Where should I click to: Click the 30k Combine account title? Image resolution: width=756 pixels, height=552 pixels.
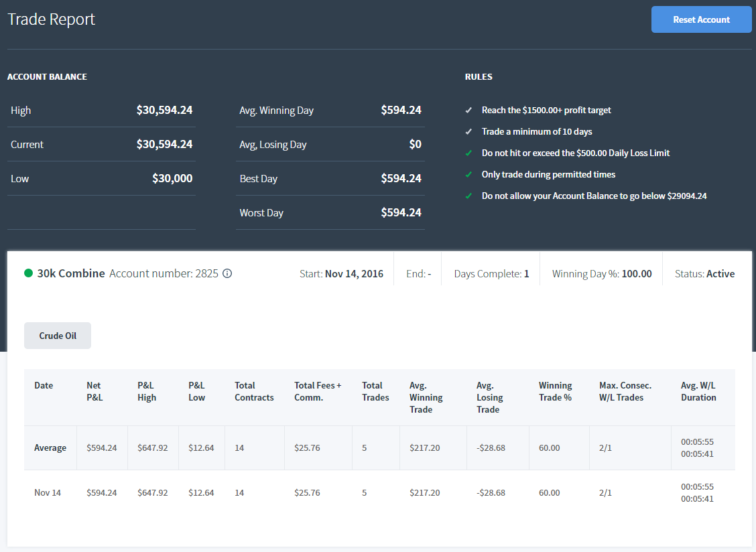(x=71, y=273)
